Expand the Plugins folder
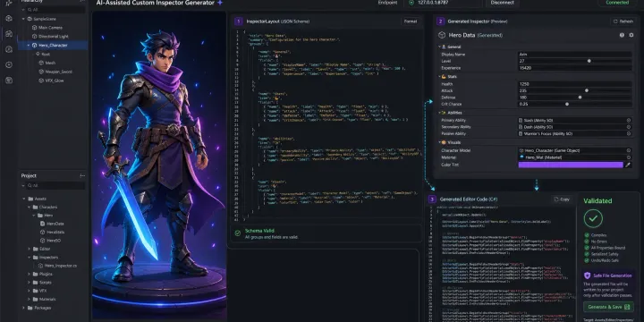Screen dimensions: 644x322 29,274
